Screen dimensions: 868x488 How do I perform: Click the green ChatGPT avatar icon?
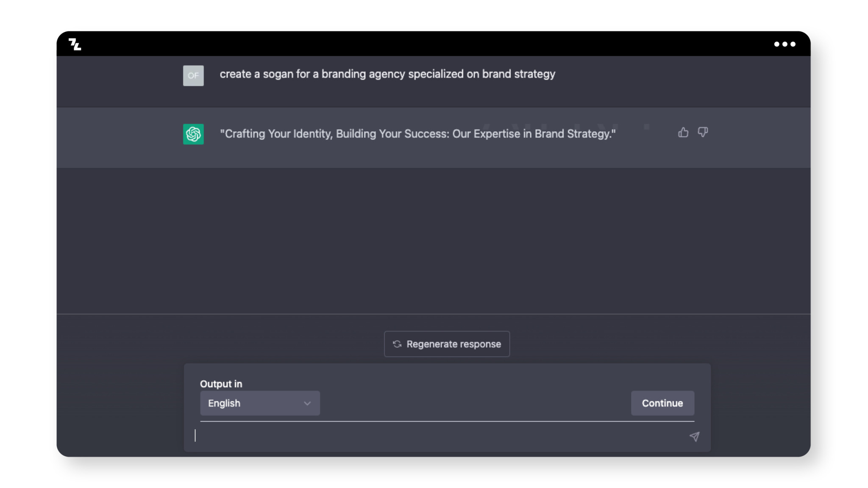tap(193, 134)
